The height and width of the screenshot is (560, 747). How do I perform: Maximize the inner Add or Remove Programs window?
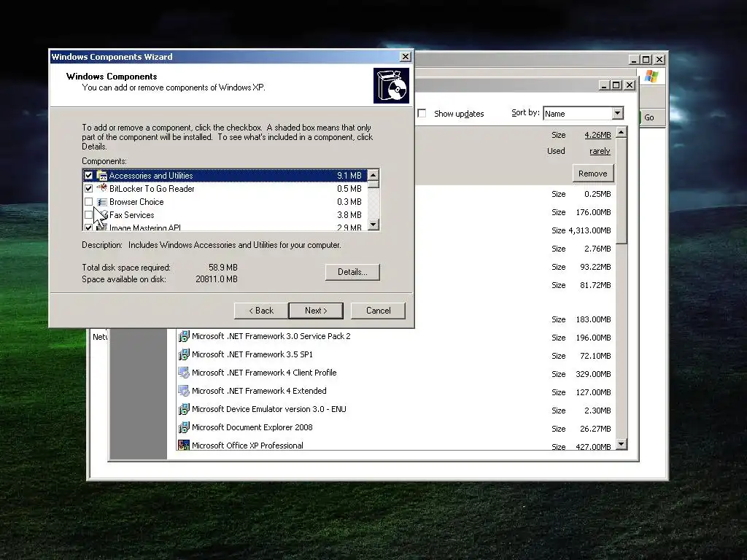click(x=616, y=85)
